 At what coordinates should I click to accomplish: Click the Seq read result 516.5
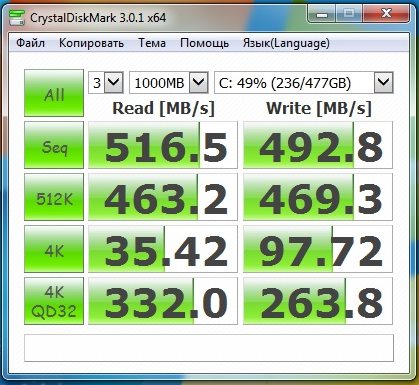click(163, 145)
